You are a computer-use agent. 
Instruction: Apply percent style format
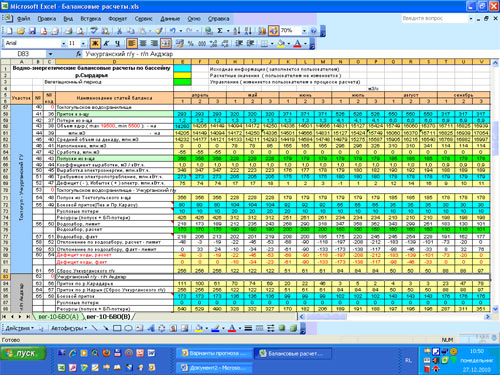tap(190, 43)
